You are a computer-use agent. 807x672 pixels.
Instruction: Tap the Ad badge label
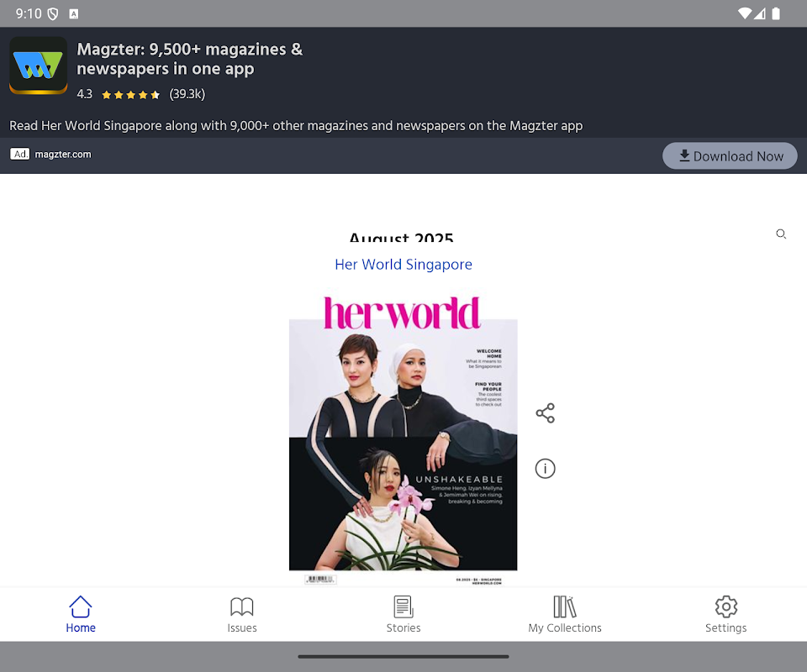(20, 154)
